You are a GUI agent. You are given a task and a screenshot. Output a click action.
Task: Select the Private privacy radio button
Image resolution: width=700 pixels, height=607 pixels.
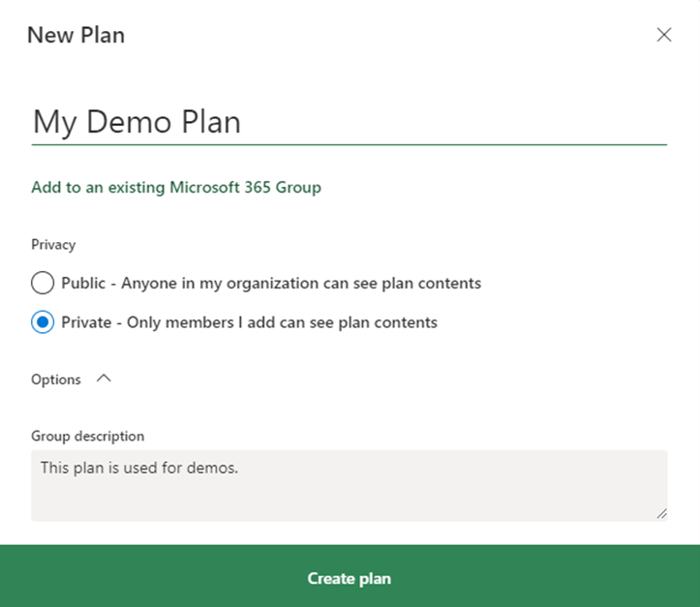coord(43,321)
